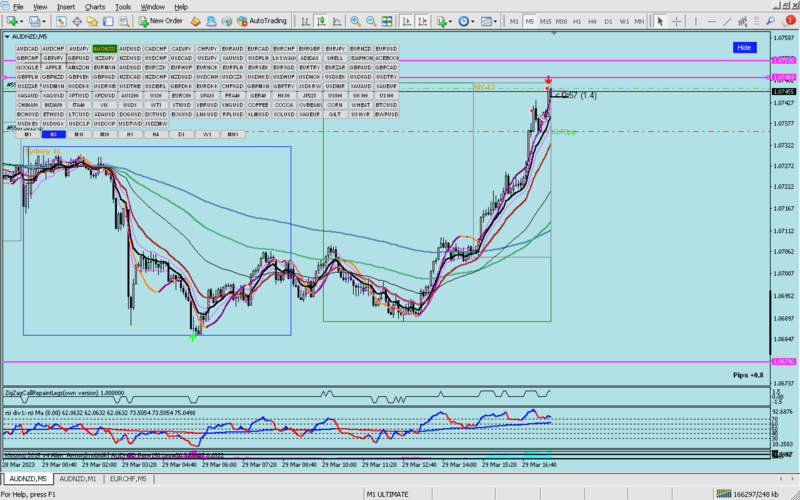This screenshot has height=500, width=800.
Task: Select the horizontal line tool
Action: (x=712, y=21)
